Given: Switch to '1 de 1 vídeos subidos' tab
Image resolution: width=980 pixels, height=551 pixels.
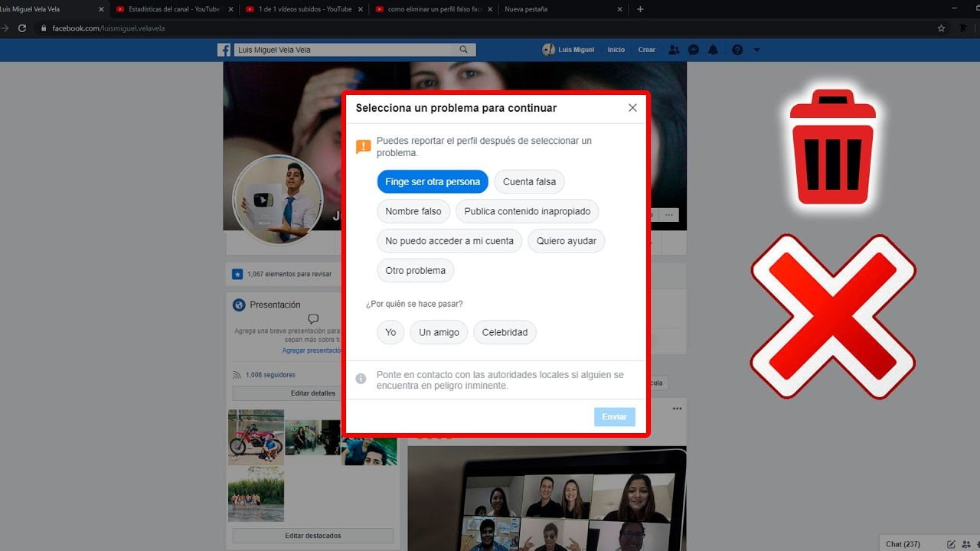Looking at the screenshot, I should (x=302, y=9).
